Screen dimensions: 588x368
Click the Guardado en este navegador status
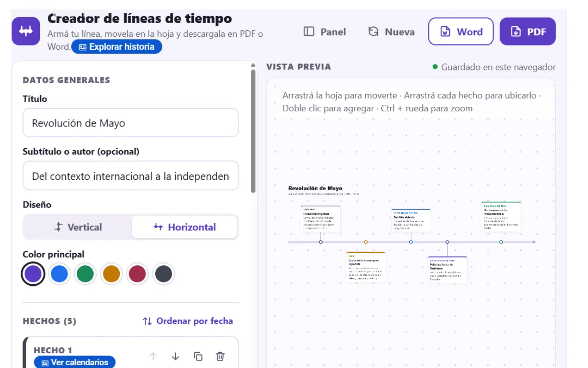[494, 67]
